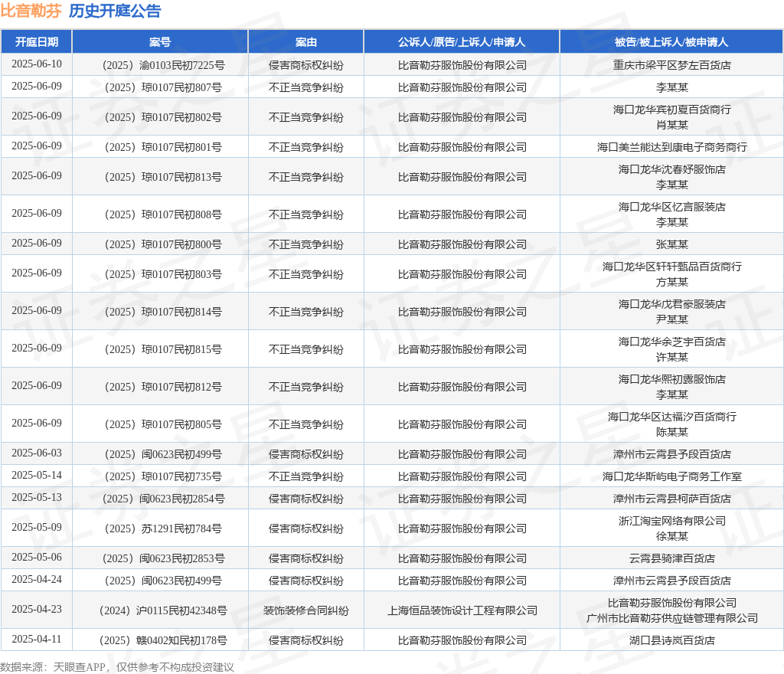Select defendant 浙江淘宝网络有限公司
Image resolution: width=784 pixels, height=674 pixels.
(671, 521)
